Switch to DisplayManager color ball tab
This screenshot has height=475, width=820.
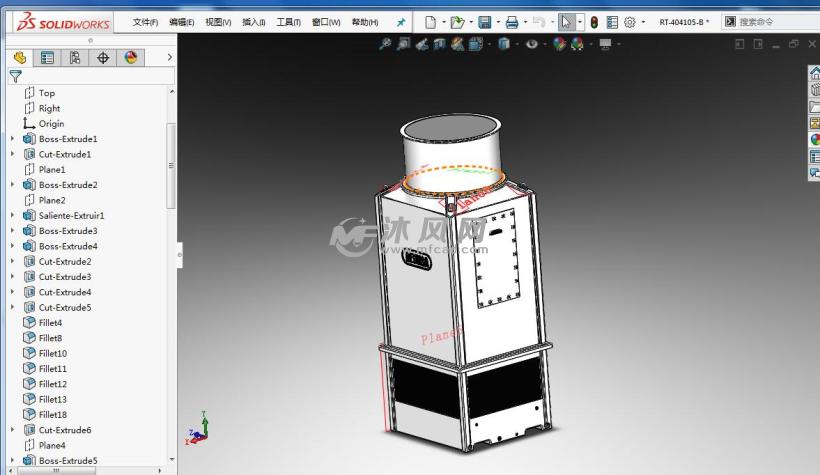[131, 57]
